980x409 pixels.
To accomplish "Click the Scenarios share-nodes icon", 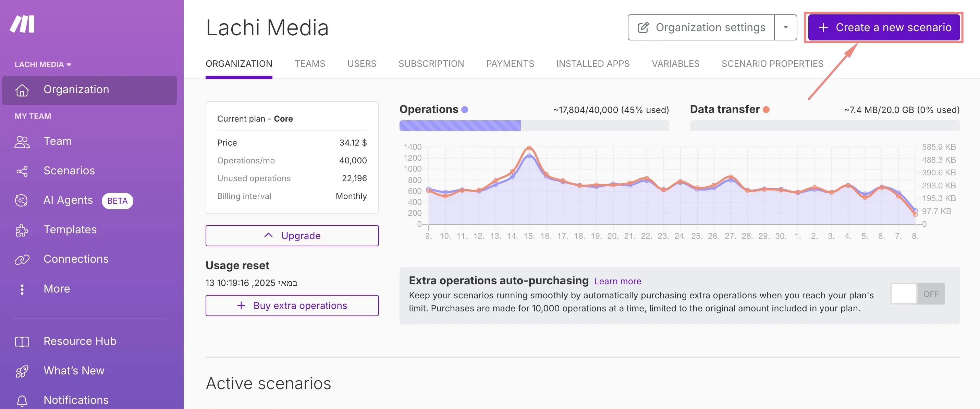I will (x=22, y=171).
